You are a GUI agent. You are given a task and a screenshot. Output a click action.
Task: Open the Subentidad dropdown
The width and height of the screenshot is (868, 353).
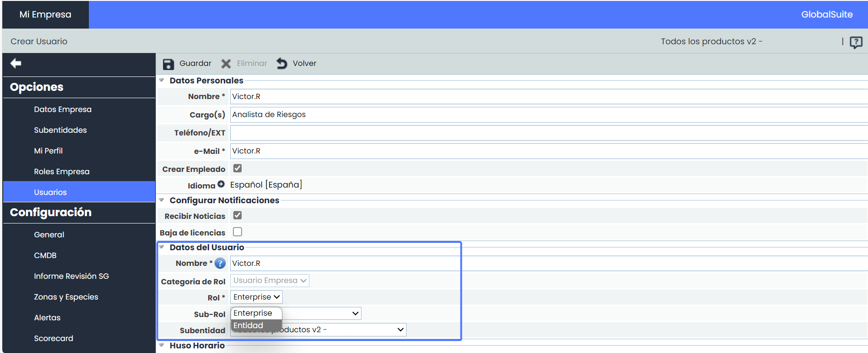pos(400,329)
